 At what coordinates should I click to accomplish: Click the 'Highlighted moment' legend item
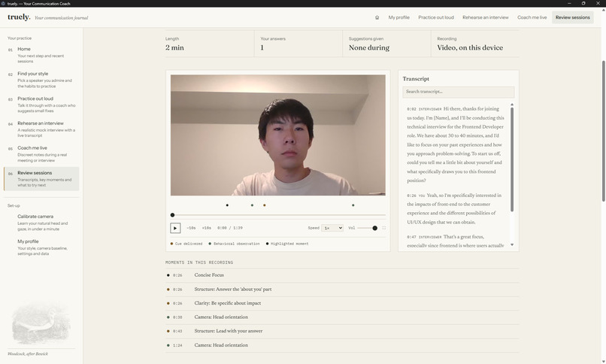tap(287, 244)
